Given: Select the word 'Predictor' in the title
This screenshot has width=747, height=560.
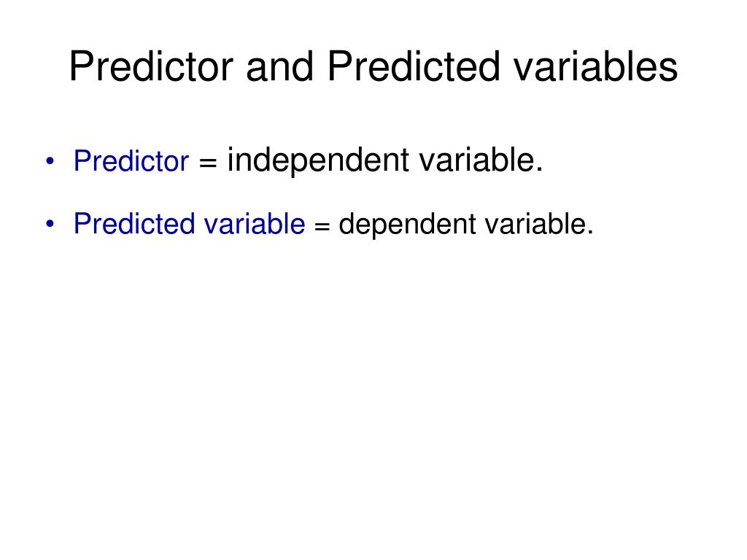Looking at the screenshot, I should 152,66.
